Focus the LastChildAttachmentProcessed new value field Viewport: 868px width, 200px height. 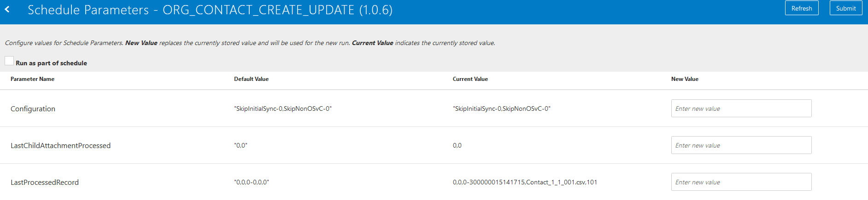pos(741,145)
